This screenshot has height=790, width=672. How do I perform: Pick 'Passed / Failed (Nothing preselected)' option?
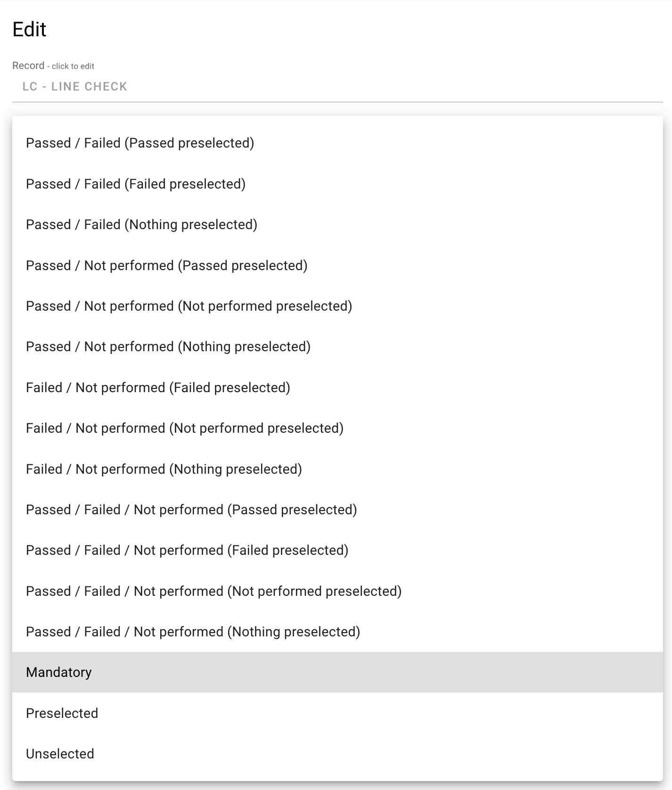point(141,225)
